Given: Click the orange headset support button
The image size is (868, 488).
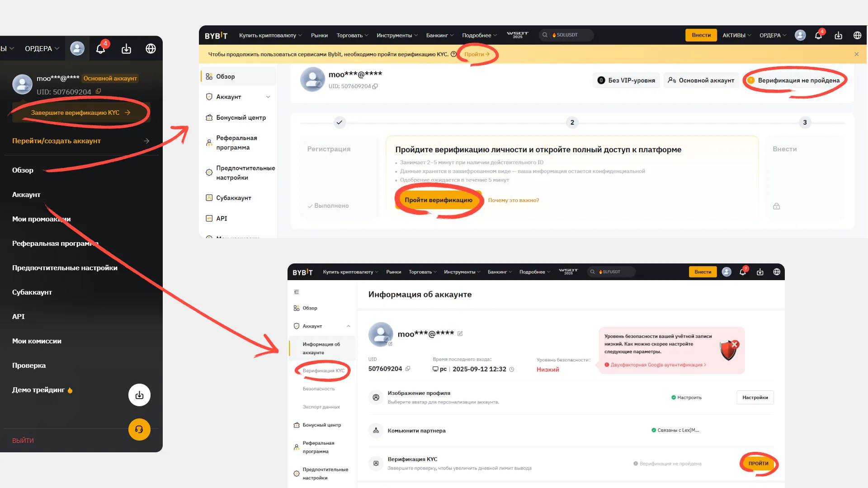Looking at the screenshot, I should (139, 429).
